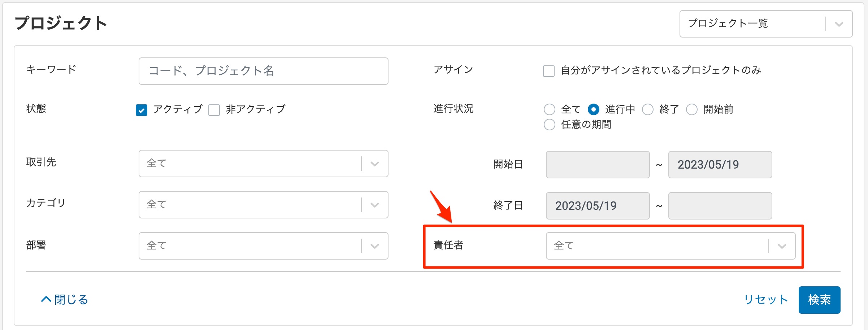Collapse search panel with 閉じる

(65, 299)
